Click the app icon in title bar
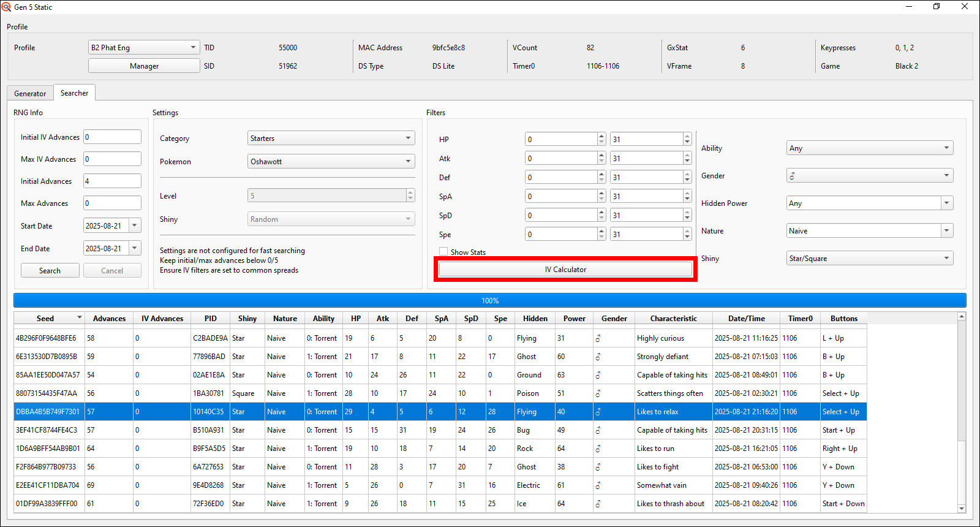 pos(7,7)
